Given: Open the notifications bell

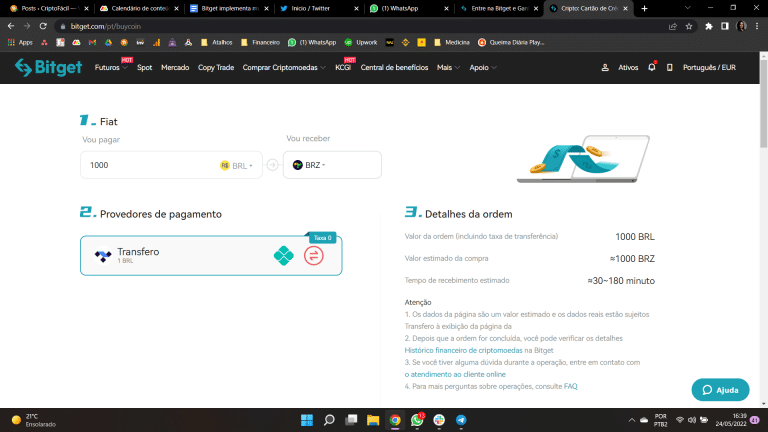Looking at the screenshot, I should 652,67.
